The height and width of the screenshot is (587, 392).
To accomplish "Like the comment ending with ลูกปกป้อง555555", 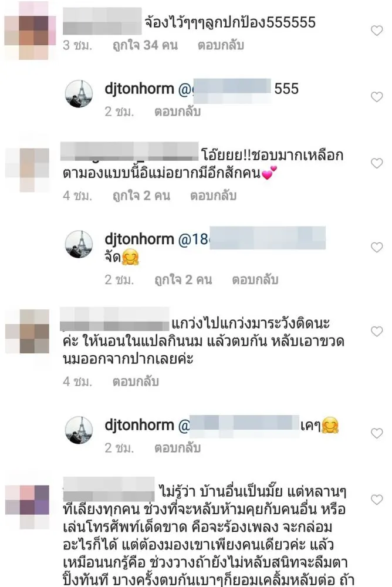I will pyautogui.click(x=377, y=31).
